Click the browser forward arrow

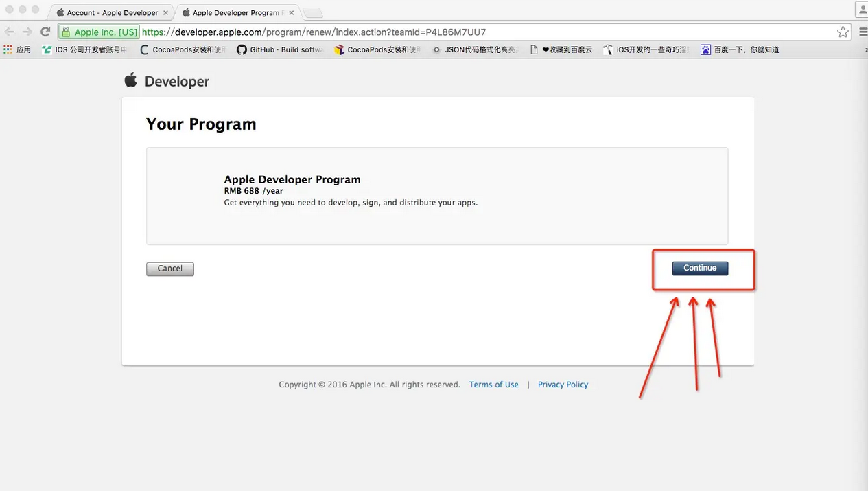point(27,32)
